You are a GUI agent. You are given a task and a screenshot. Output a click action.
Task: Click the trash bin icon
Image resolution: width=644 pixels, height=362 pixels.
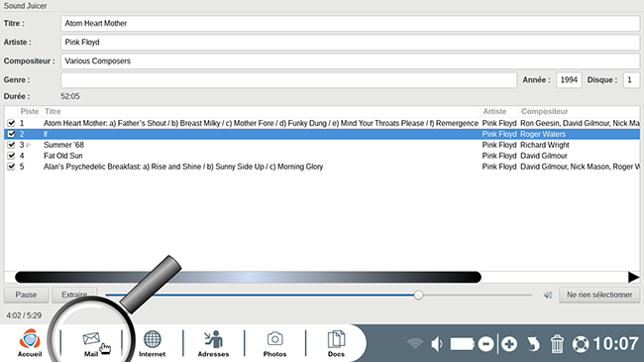click(x=557, y=344)
